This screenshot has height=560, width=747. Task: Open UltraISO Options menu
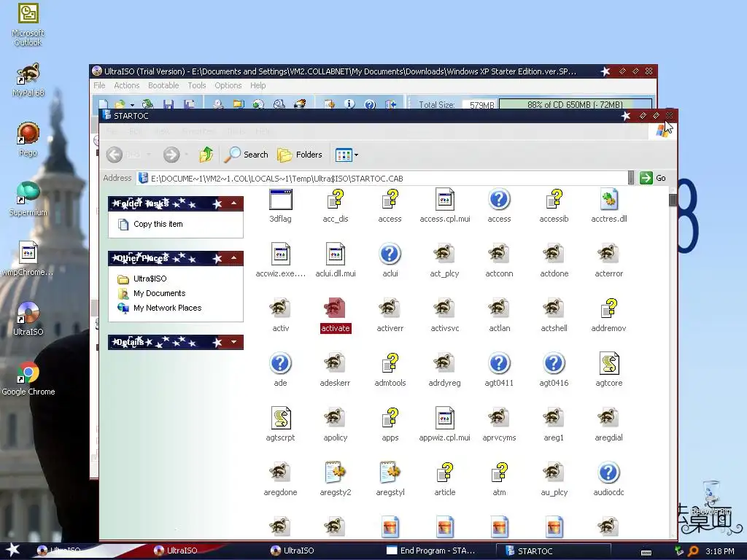[x=228, y=85]
